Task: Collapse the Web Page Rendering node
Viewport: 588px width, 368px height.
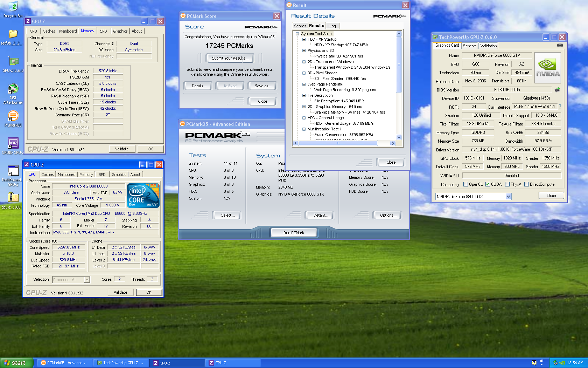Action: 304,84
